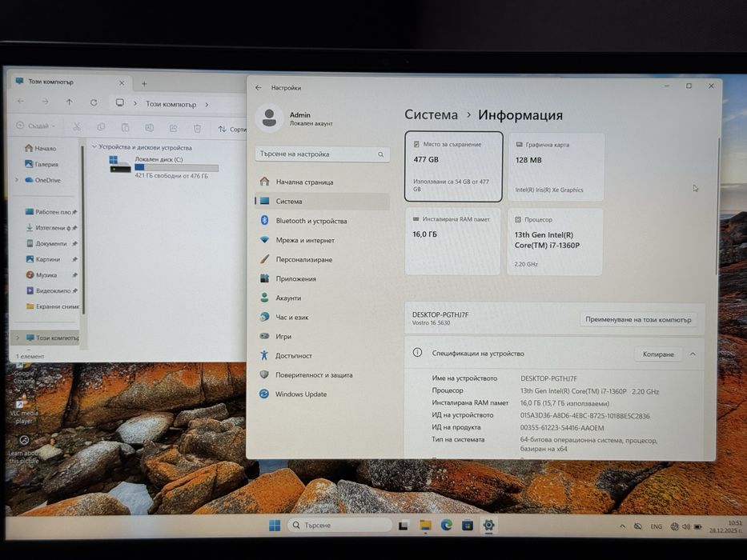Open Мрежа и интернет settings
Viewport: 747px width, 560px height.
[322, 240]
